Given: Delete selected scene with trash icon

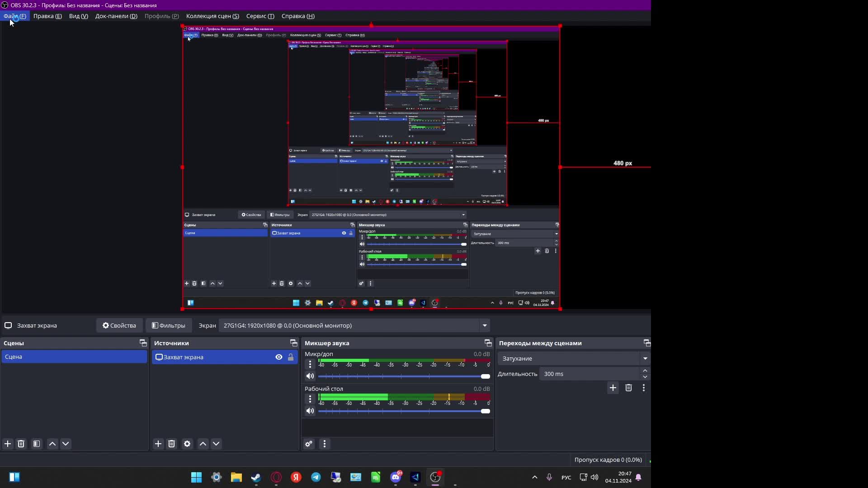Looking at the screenshot, I should pos(21,444).
